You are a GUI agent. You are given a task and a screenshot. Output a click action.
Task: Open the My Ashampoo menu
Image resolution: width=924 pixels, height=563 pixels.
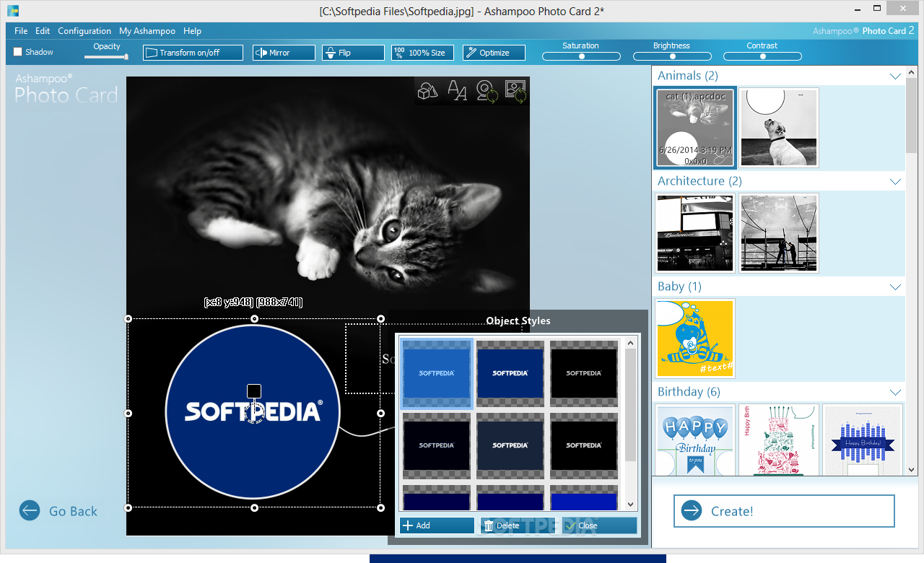[147, 31]
